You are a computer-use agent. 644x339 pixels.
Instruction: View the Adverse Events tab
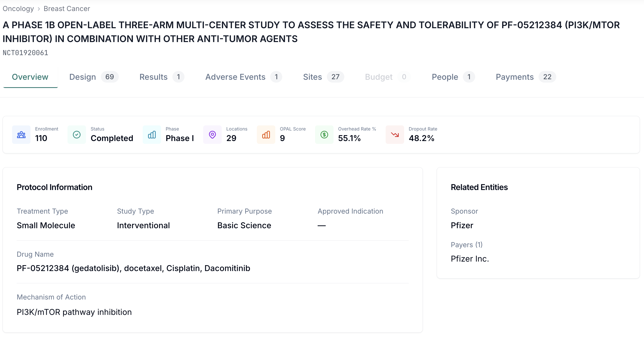point(235,77)
